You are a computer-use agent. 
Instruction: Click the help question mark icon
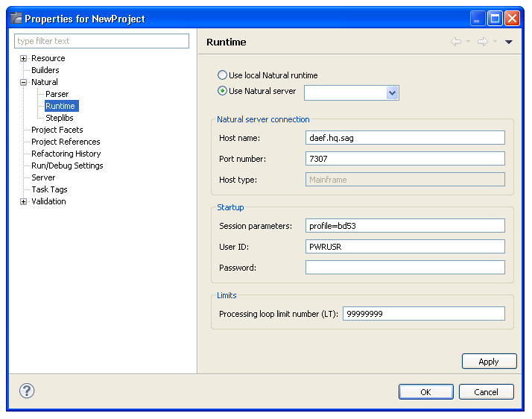[27, 391]
